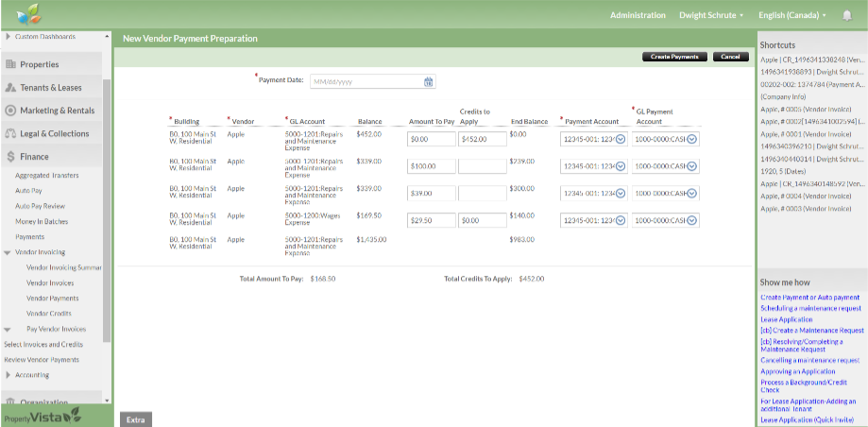Open first row Payment Account dropdown
Image resolution: width=868 pixels, height=427 pixels.
click(621, 139)
